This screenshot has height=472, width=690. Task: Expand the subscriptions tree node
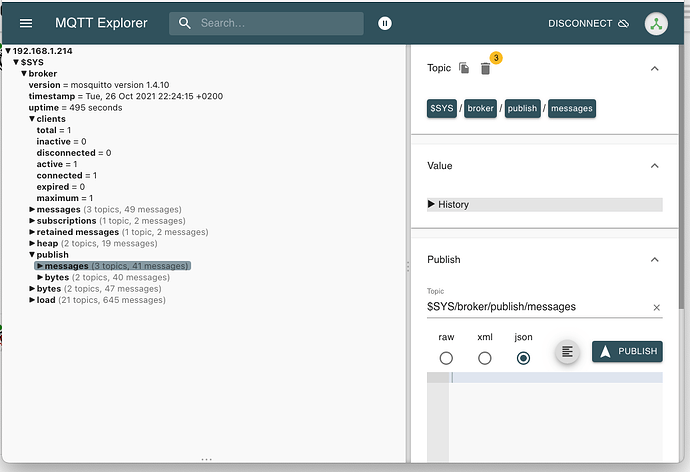point(32,221)
